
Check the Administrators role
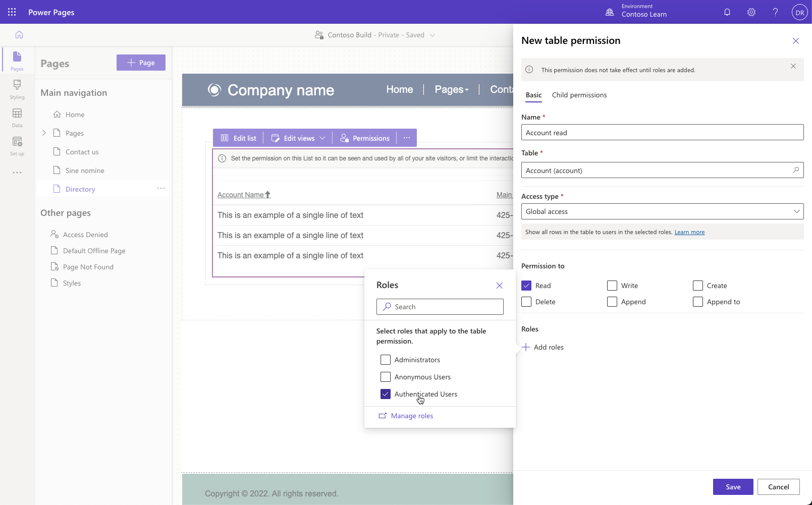(386, 359)
